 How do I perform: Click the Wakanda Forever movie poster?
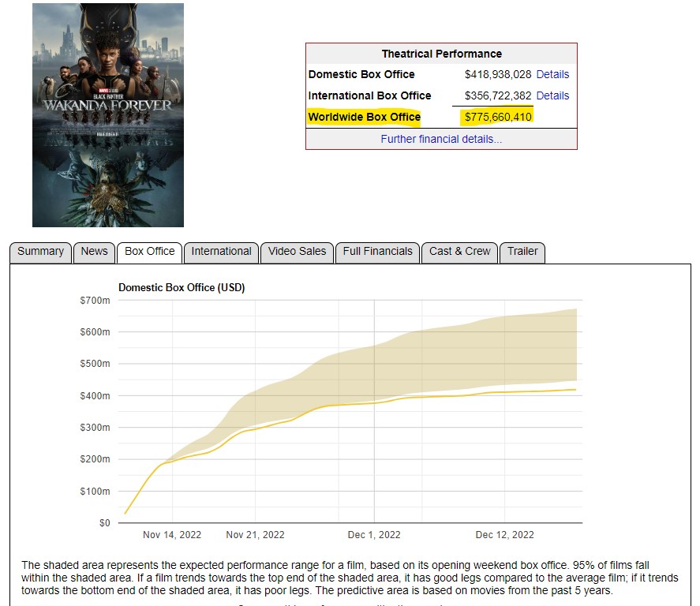pos(108,115)
